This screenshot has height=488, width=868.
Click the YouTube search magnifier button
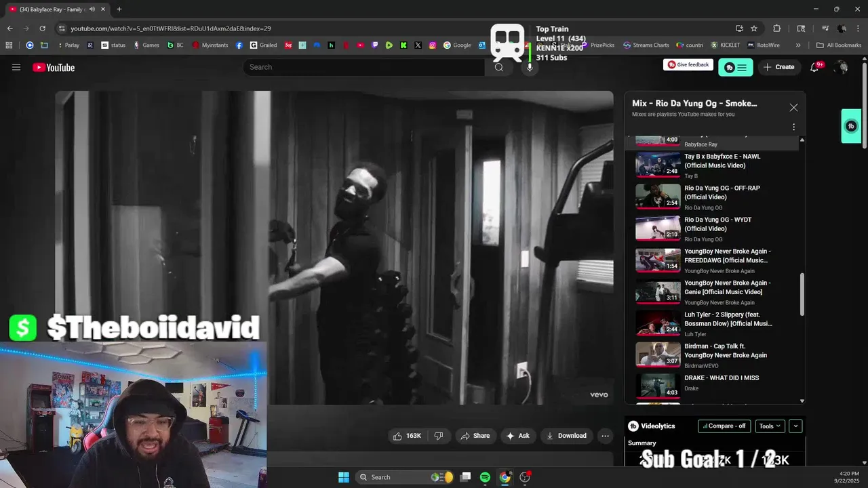499,67
